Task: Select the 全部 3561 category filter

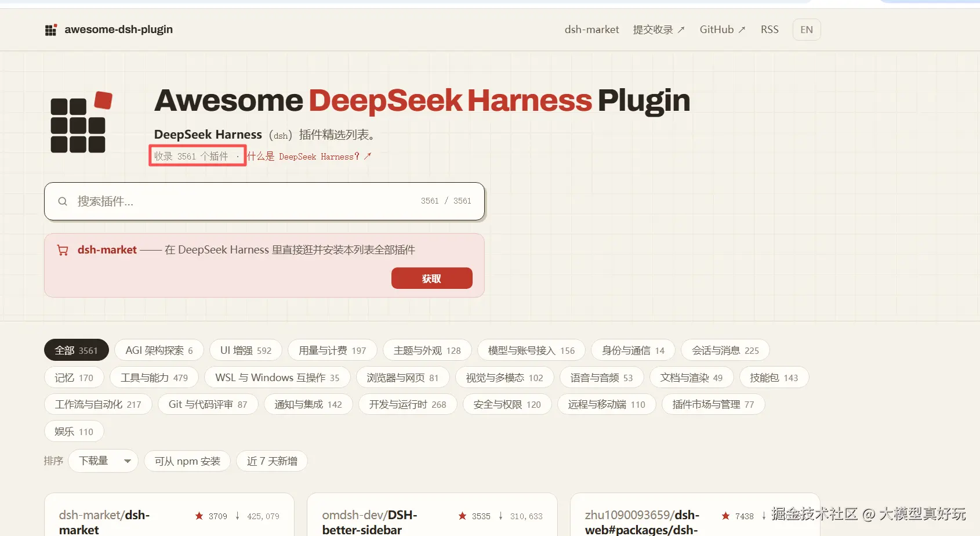Action: [x=77, y=350]
